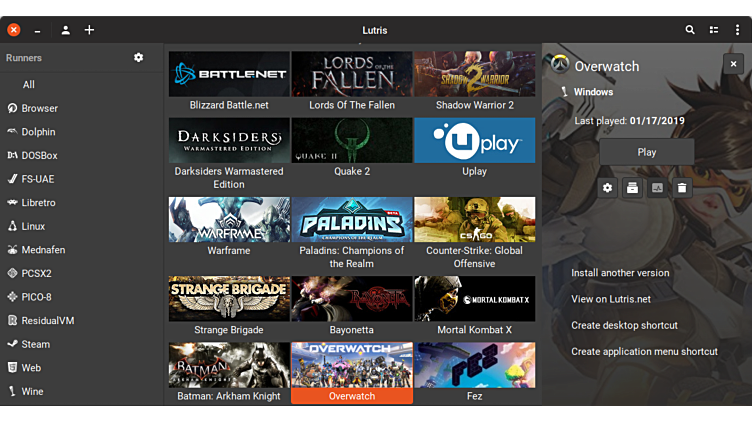Click the add game plus icon
The width and height of the screenshot is (752, 423).
click(x=89, y=30)
